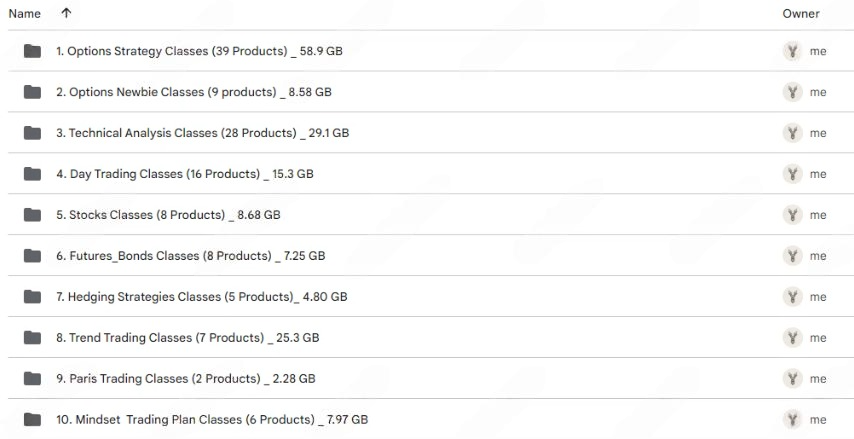The height and width of the screenshot is (439, 854).
Task: Select 10. Mindset Trading Plan Classes name
Action: pyautogui.click(x=211, y=420)
